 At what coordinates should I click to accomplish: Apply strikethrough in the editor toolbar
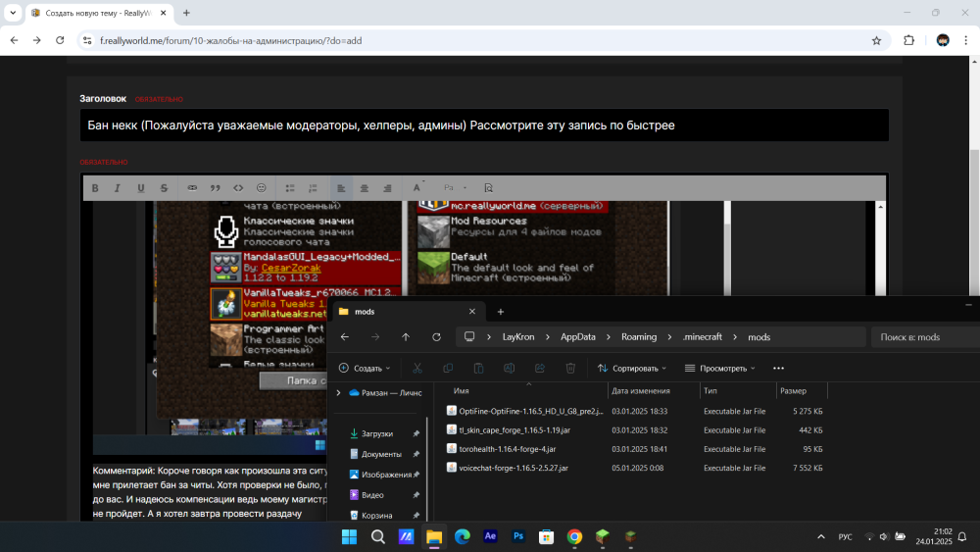(x=164, y=188)
